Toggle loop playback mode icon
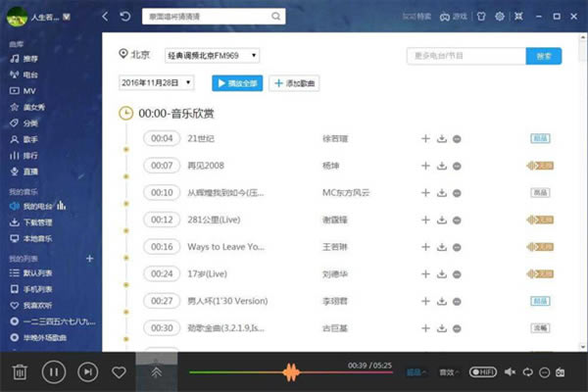The image size is (588, 392). 528,372
